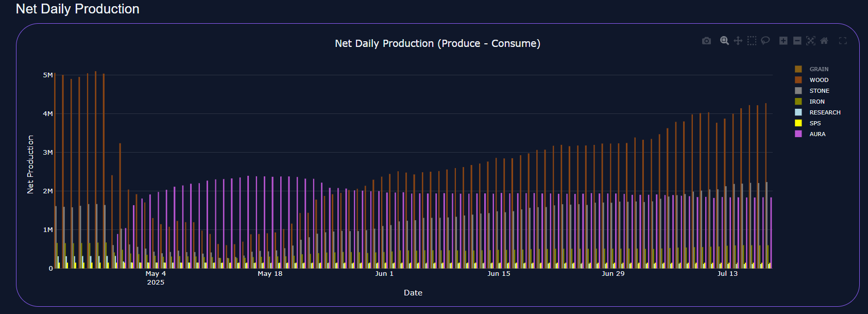Zoom out using the minus icon
Image resolution: width=868 pixels, height=314 pixels.
[x=797, y=41]
